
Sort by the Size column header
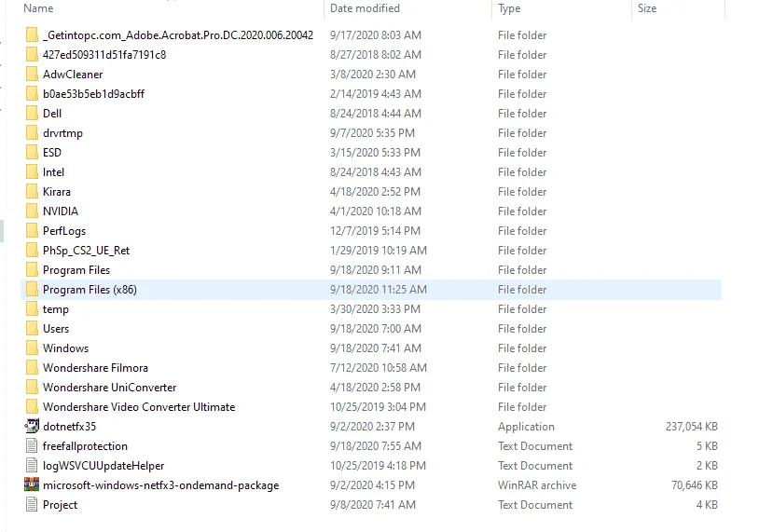point(647,8)
